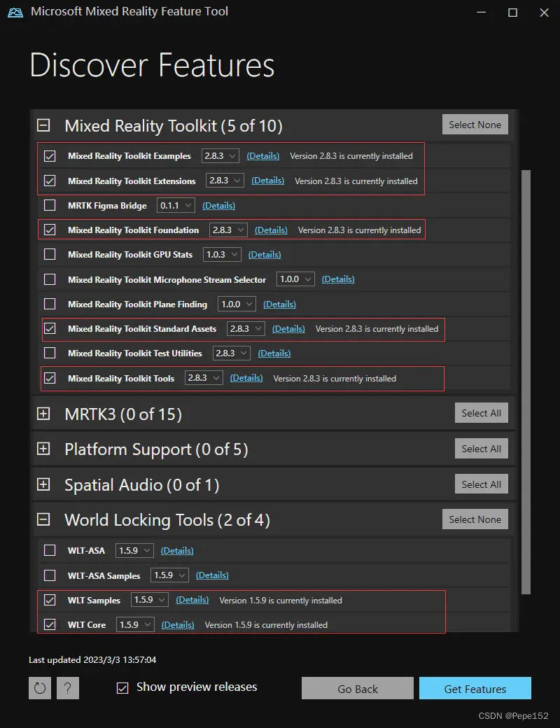
Task: Expand the MRTK3 section
Action: click(43, 413)
